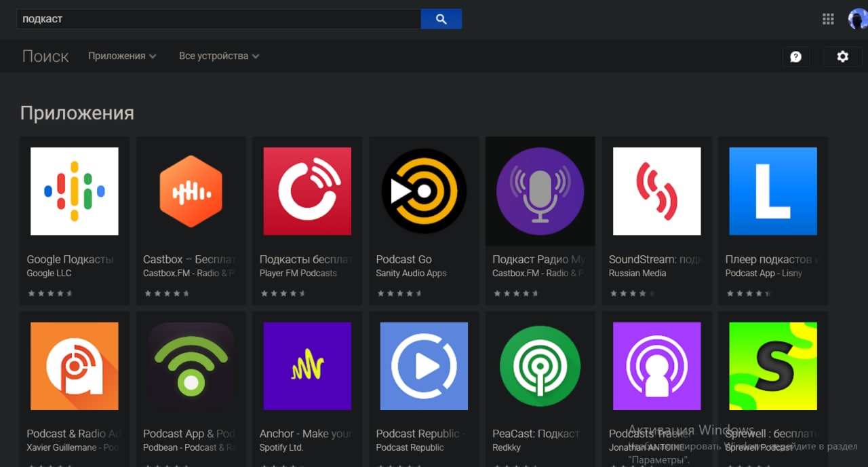This screenshot has width=868, height=467.
Task: Select the Podbean Podcast App icon
Action: (x=191, y=366)
